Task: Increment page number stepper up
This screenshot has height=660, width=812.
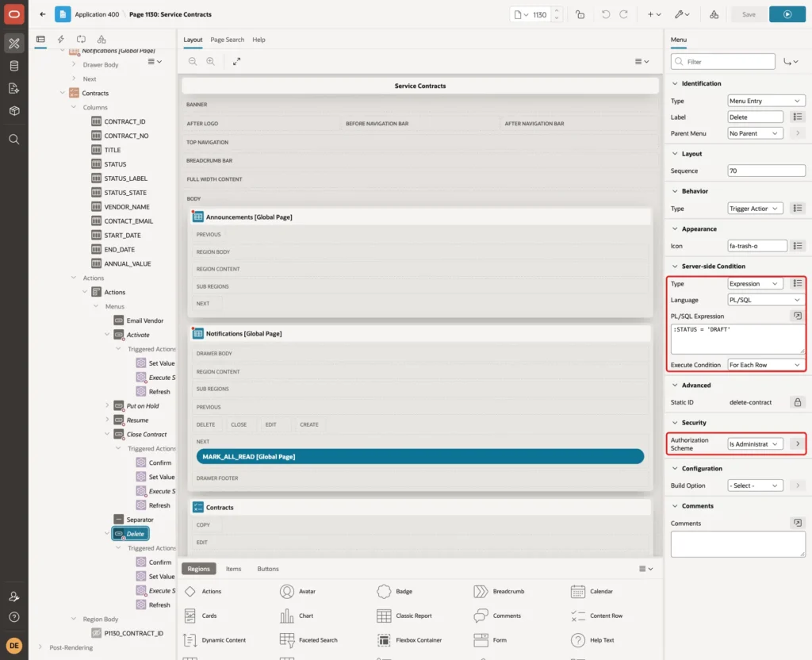Action: (x=557, y=10)
